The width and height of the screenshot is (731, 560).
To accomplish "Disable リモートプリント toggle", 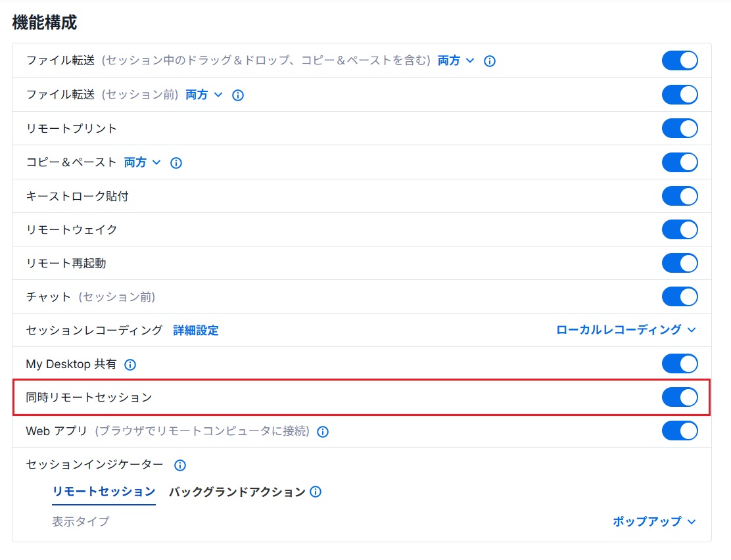I will point(680,128).
